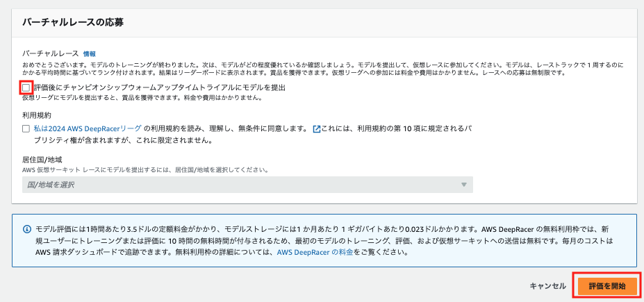The height and width of the screenshot is (302, 644).
Task: Tick the 利用規約 terms agreement checkbox
Action: pos(26,128)
